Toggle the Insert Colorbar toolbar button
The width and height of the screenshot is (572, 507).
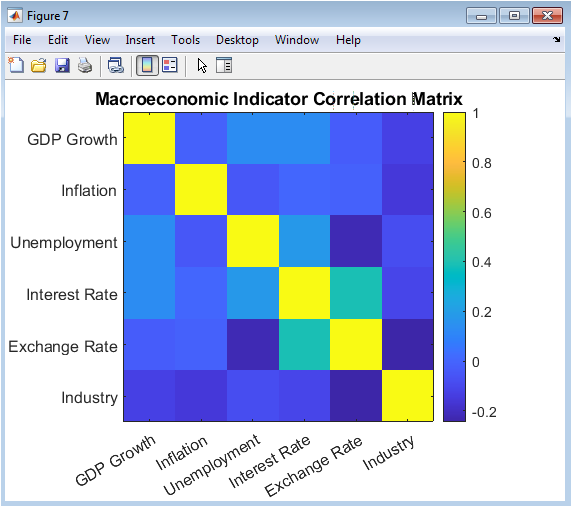pyautogui.click(x=147, y=66)
